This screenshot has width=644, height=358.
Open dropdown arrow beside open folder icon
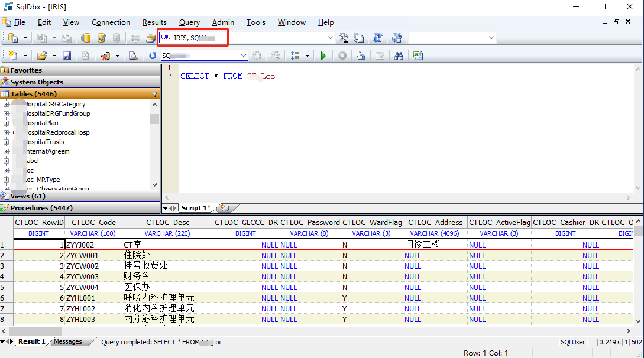coord(54,56)
